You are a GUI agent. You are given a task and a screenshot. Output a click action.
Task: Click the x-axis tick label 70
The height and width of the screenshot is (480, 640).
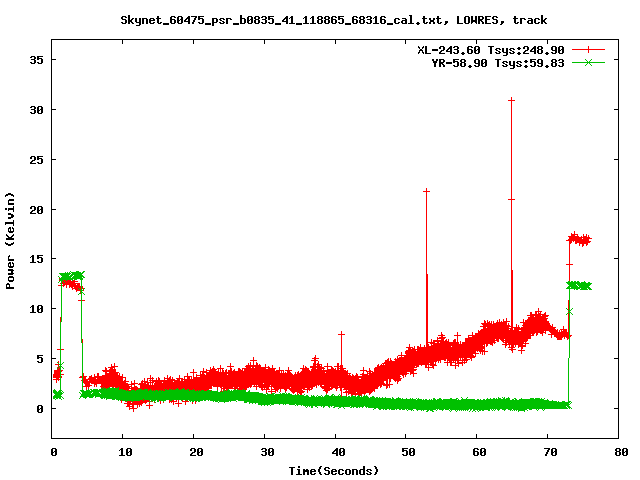pos(551,452)
